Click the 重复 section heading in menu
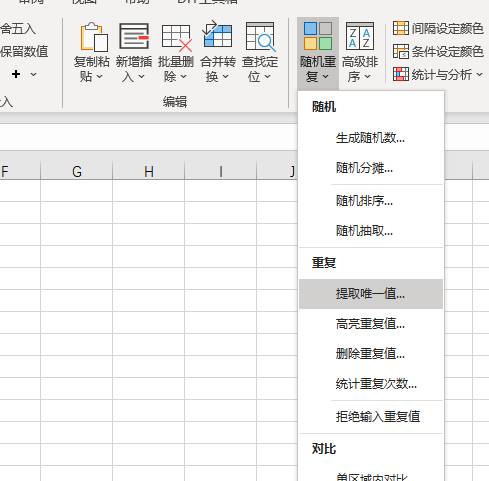Viewport: 489px width, 481px height. tap(324, 263)
